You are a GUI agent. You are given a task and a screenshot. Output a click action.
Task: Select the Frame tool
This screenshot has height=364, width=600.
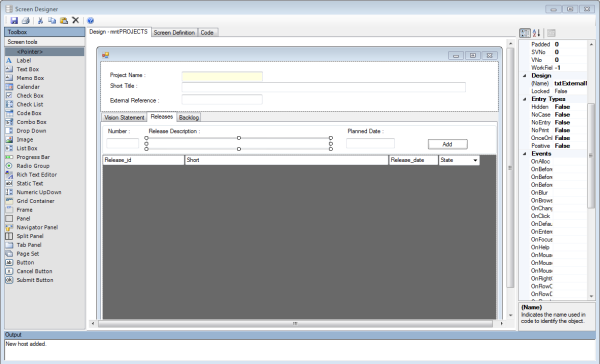click(x=45, y=210)
